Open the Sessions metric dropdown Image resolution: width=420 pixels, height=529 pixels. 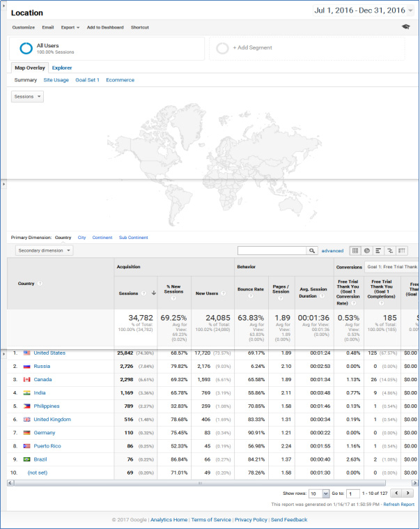tap(28, 97)
